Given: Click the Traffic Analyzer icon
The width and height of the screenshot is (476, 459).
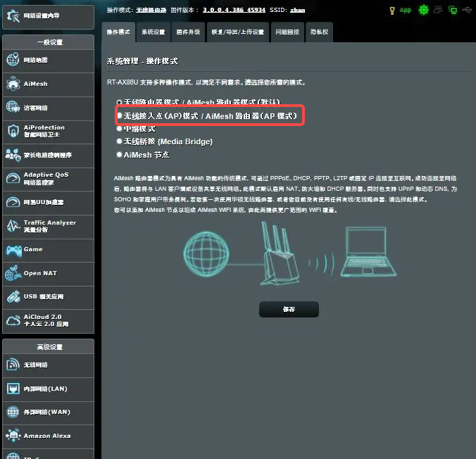Looking at the screenshot, I should tap(13, 226).
